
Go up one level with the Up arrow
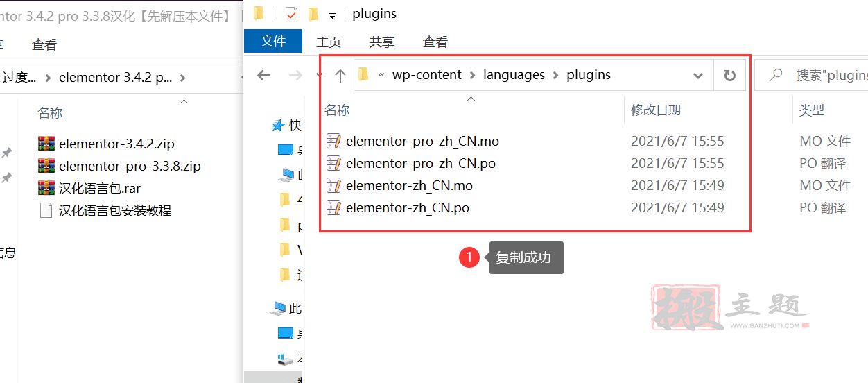(340, 75)
